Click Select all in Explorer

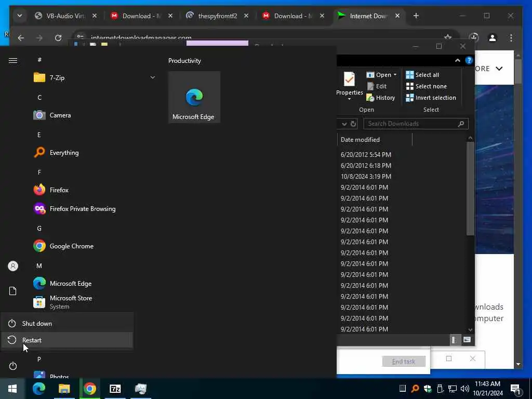click(422, 75)
